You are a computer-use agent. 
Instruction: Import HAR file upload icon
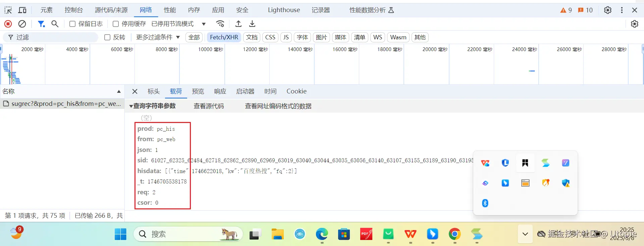coord(238,24)
